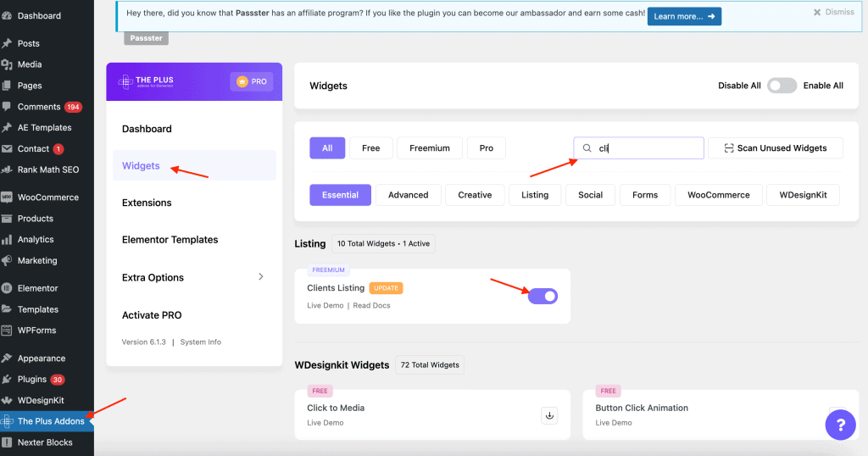Toggle off the Clients Listing widget
868x456 pixels.
[542, 296]
